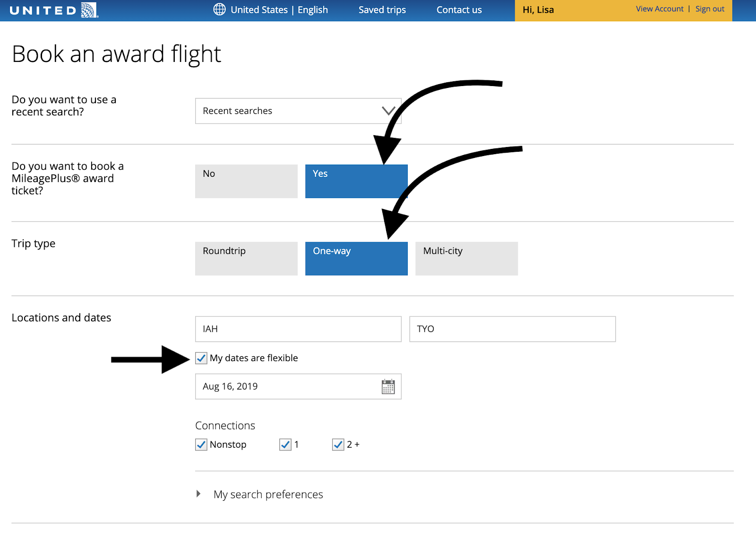Toggle the 2 + connections checkbox
The height and width of the screenshot is (538, 756).
point(338,444)
